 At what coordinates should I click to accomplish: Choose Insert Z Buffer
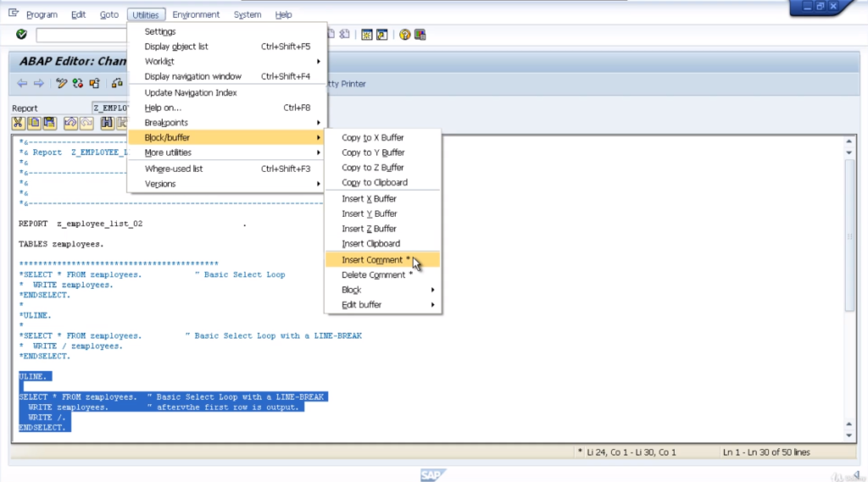[x=383, y=229]
